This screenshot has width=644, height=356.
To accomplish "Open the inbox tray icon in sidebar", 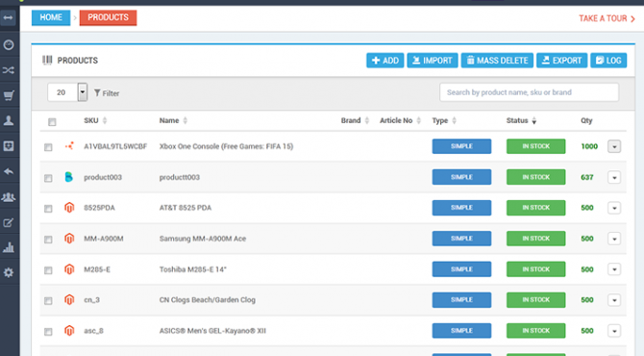I will pos(9,146).
